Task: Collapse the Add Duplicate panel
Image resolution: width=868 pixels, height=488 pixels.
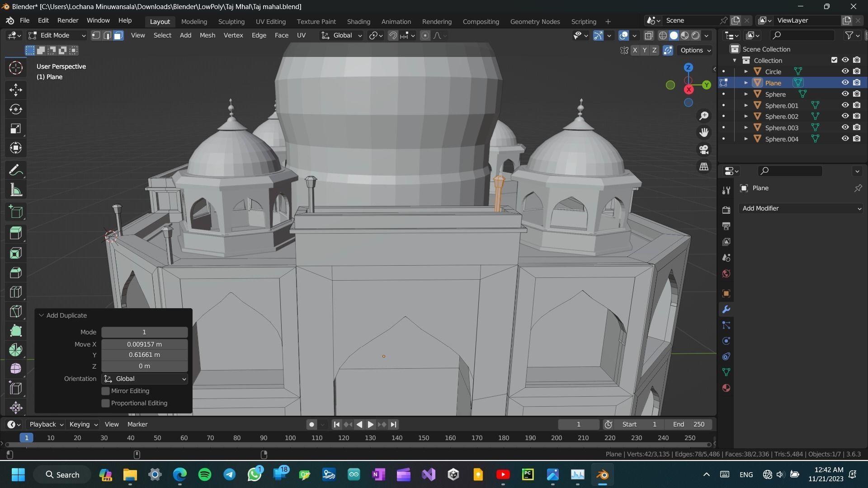Action: coord(41,315)
